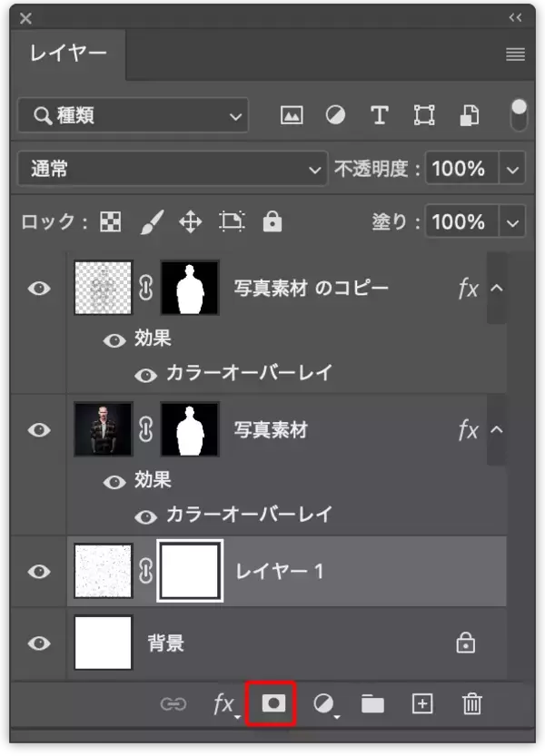The width and height of the screenshot is (545, 756).
Task: Click カラーオーバーレイ text under 写真素材
Action: click(x=249, y=514)
